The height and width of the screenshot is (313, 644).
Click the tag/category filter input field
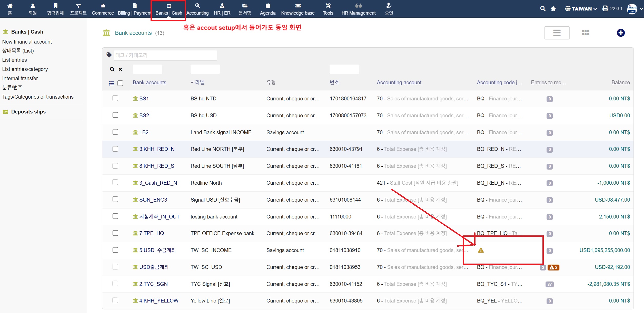[165, 55]
